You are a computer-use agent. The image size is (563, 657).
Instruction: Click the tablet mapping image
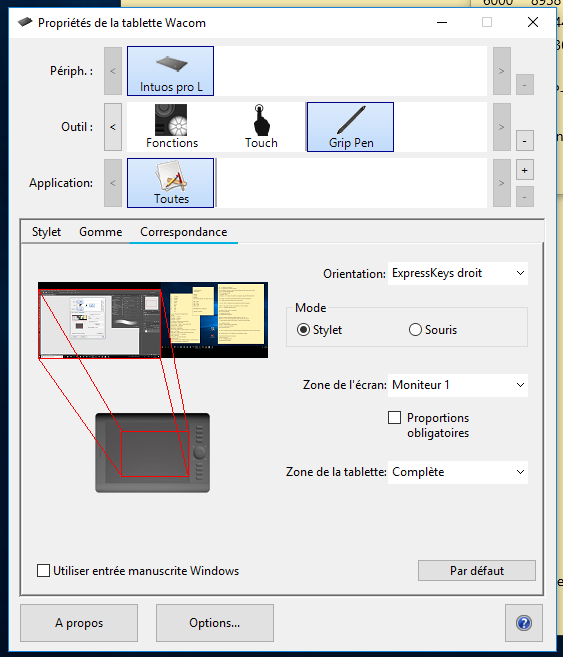(x=152, y=453)
